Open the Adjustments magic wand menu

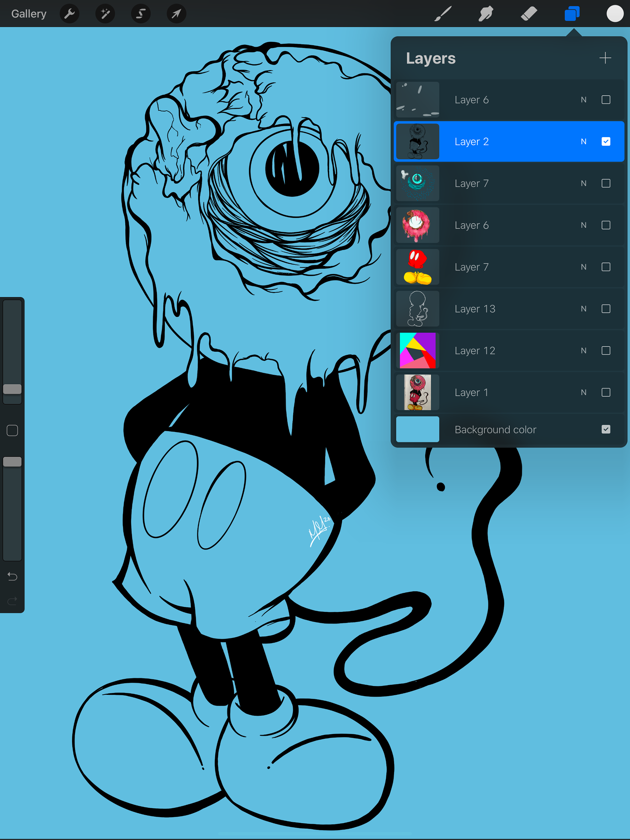(x=105, y=14)
